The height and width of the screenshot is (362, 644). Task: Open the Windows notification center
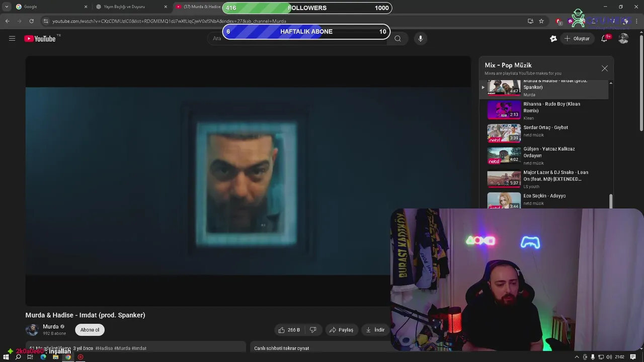pyautogui.click(x=633, y=357)
